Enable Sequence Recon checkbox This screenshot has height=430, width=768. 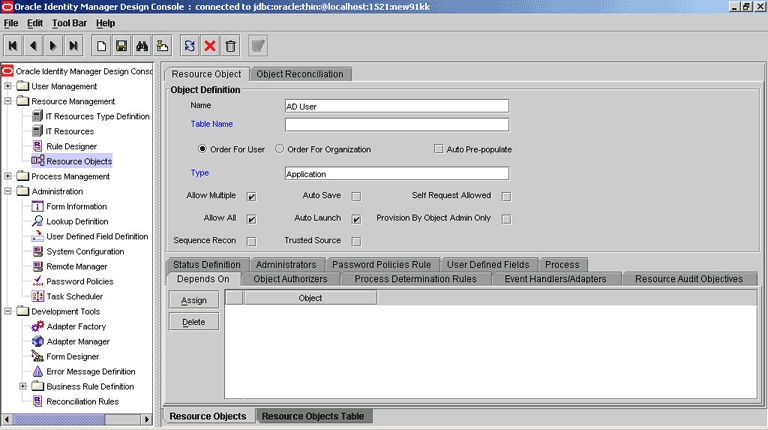coord(251,241)
